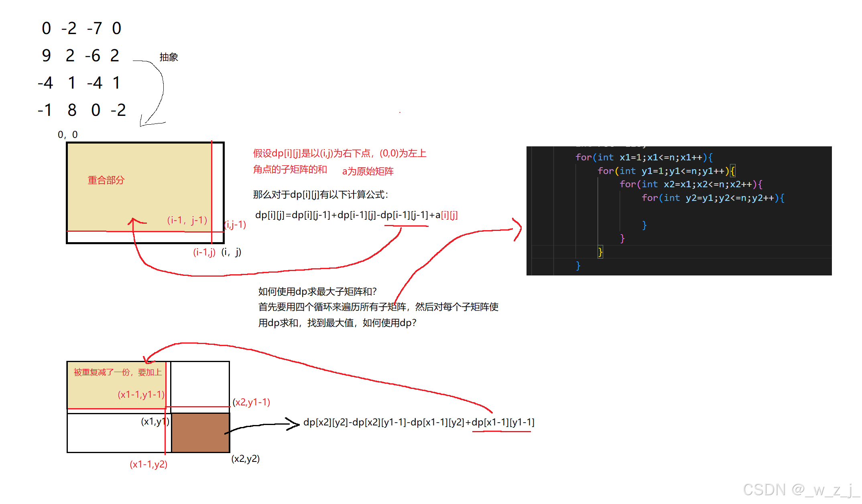Click the dp[i][j] recurrence formula
Screen dimensions: 862x504
tap(356, 215)
